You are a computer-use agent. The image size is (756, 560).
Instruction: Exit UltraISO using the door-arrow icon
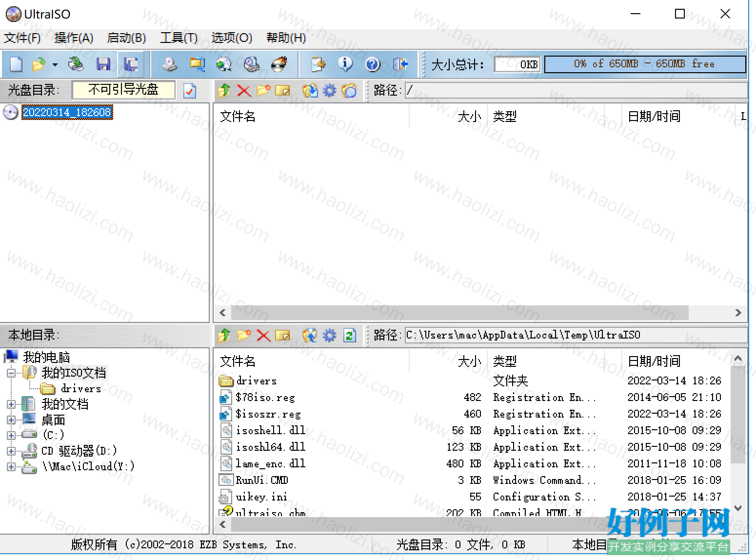(x=400, y=64)
